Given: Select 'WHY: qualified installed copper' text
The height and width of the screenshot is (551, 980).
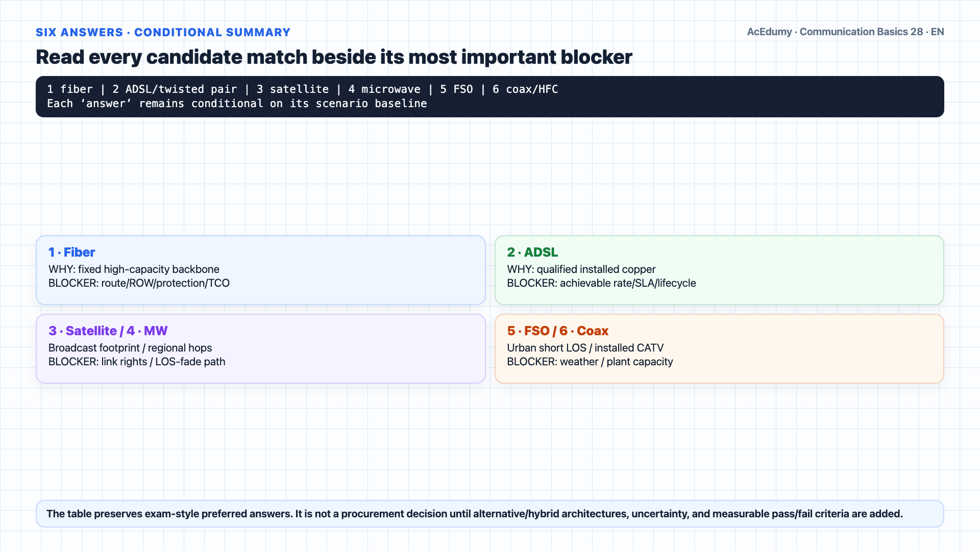Looking at the screenshot, I should (581, 269).
